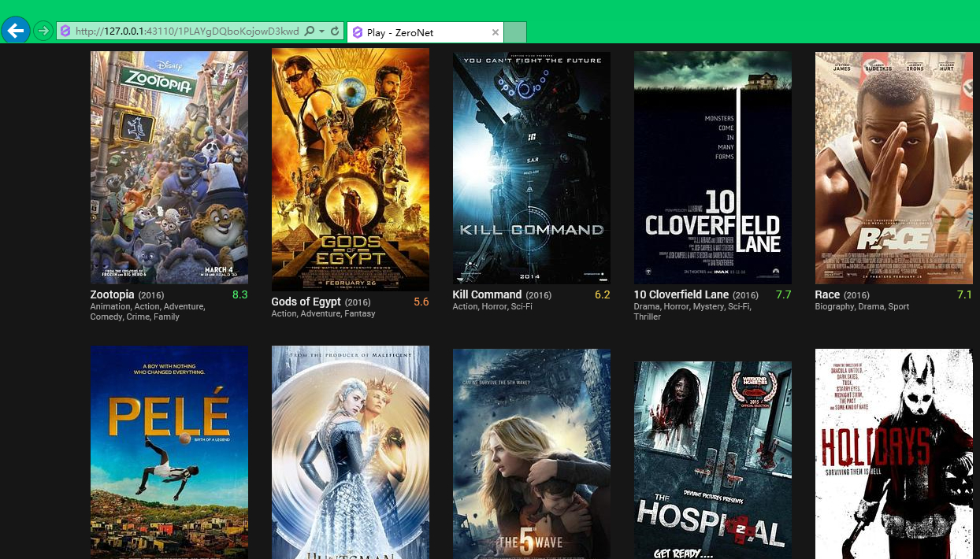Open the Race movie poster
This screenshot has height=559, width=980.
coord(894,168)
